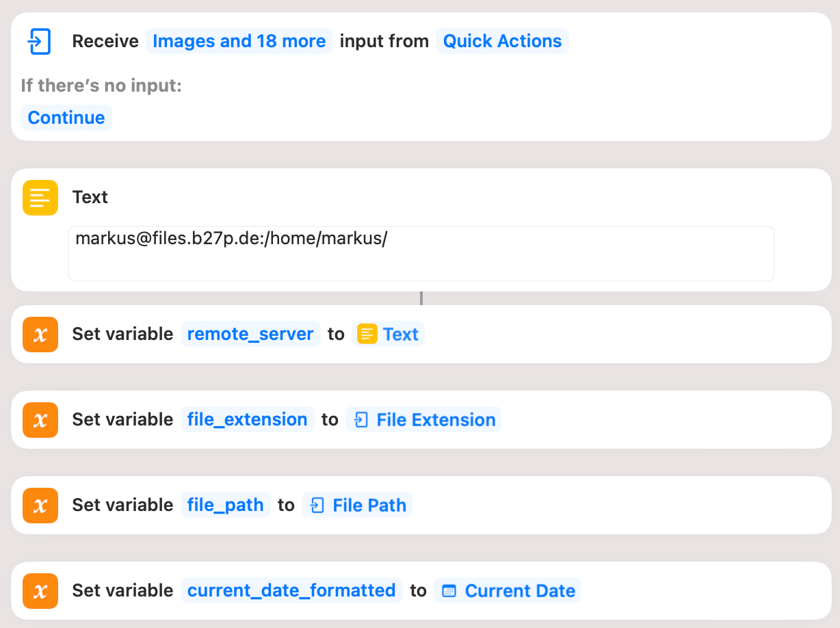Click the Receive Input action icon
840x628 pixels.
40,41
